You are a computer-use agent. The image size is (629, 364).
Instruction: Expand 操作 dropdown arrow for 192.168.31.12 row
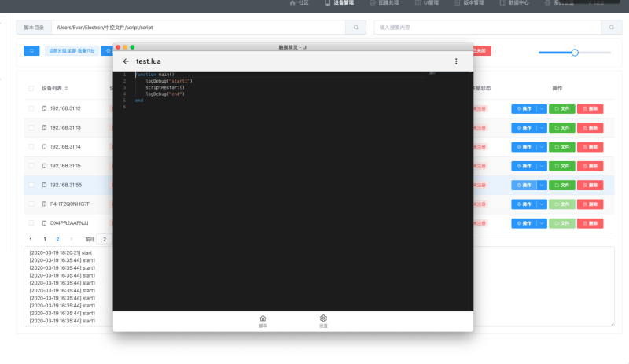point(541,108)
